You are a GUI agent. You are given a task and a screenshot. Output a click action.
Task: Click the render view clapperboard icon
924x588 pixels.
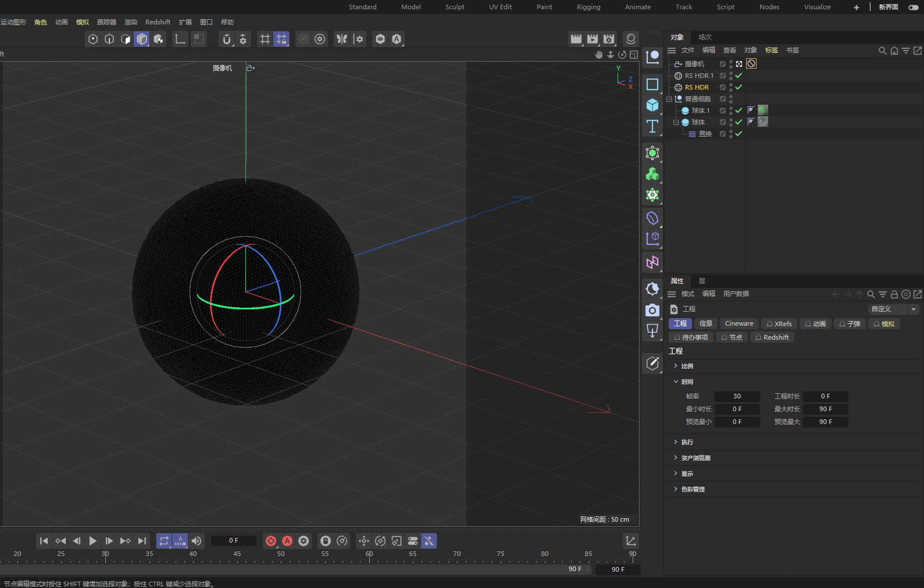(576, 39)
